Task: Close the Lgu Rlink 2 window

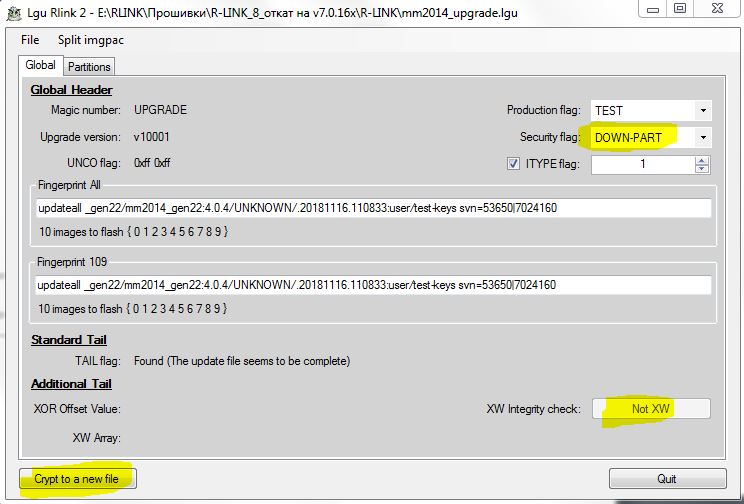Action: (717, 9)
